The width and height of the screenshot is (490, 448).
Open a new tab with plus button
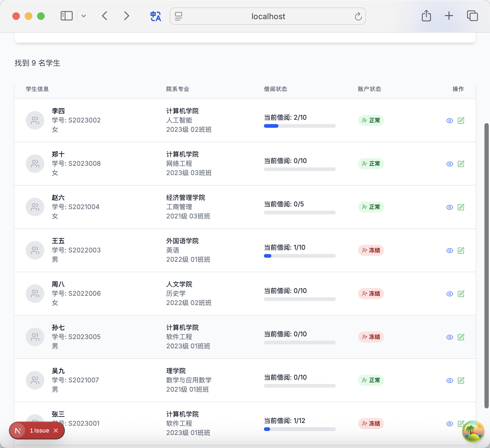coord(449,16)
